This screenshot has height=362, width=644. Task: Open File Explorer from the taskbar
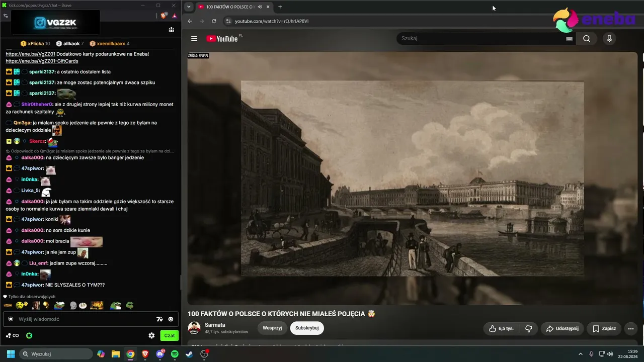[x=116, y=354]
